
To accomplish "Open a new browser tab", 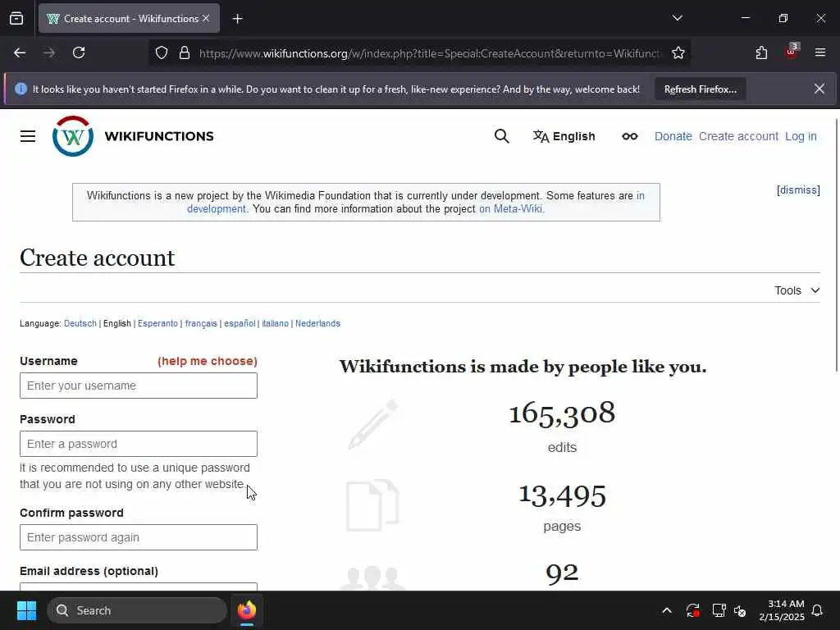I will (237, 19).
